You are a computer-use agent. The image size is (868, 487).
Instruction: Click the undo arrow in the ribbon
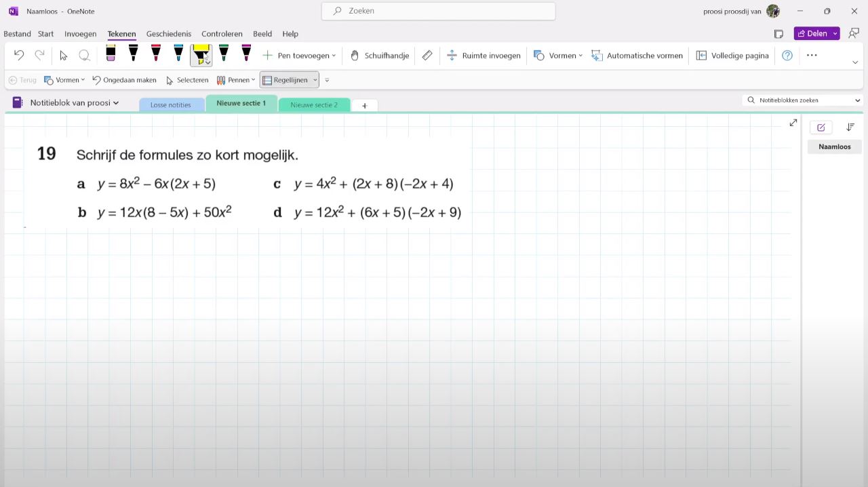19,56
